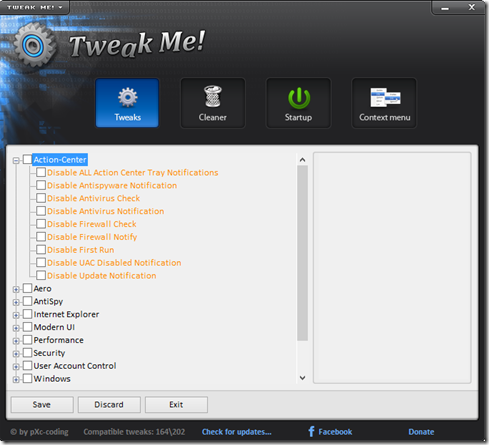Enable Disable First Run checkbox
The height and width of the screenshot is (445, 489).
tap(41, 250)
